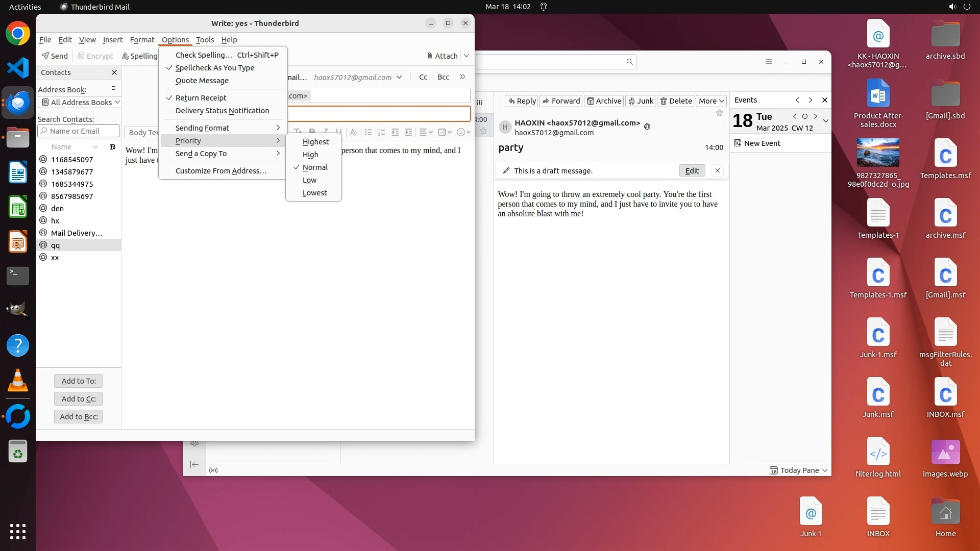
Task: Set priority to Lowest
Action: (x=314, y=193)
